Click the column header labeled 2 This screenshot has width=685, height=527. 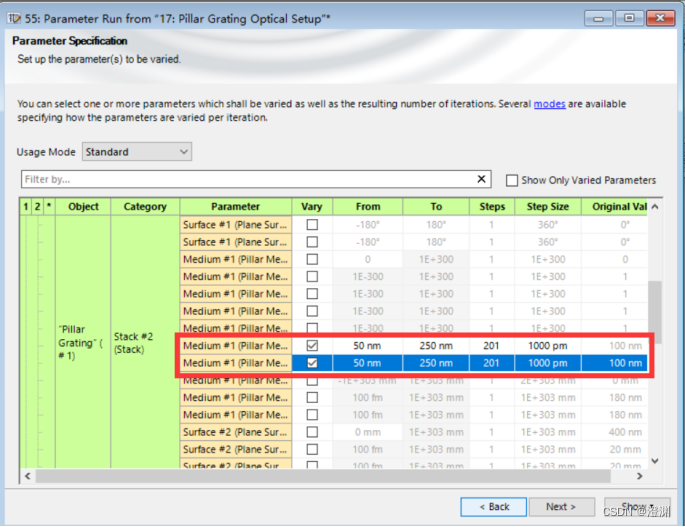pos(37,207)
